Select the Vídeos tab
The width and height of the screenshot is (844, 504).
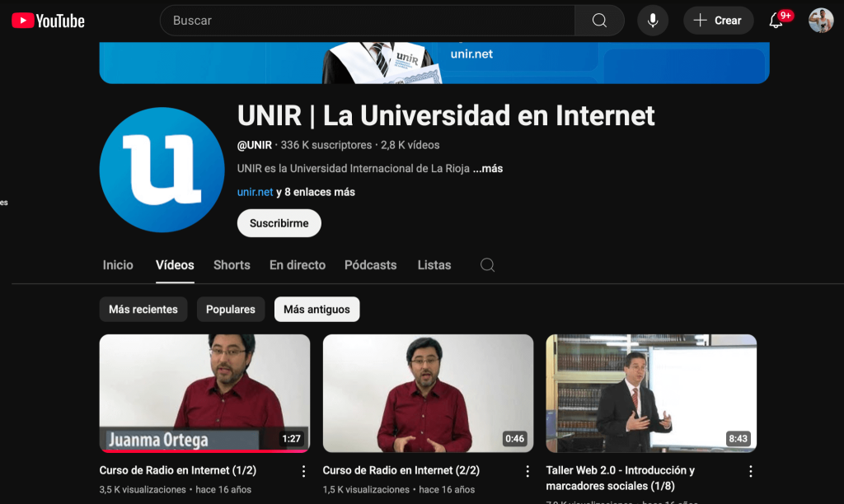click(175, 265)
